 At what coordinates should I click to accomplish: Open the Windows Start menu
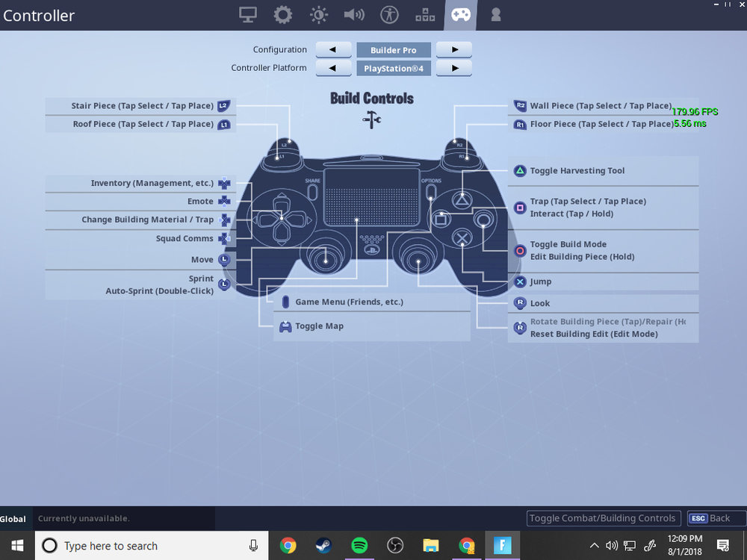coord(17,546)
